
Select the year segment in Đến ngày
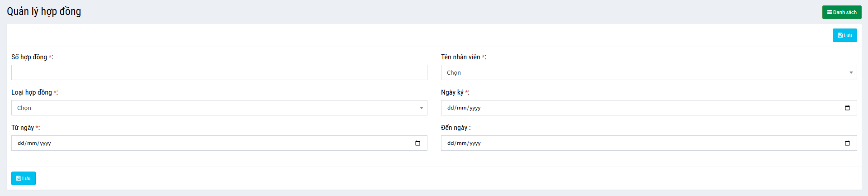coord(475,143)
